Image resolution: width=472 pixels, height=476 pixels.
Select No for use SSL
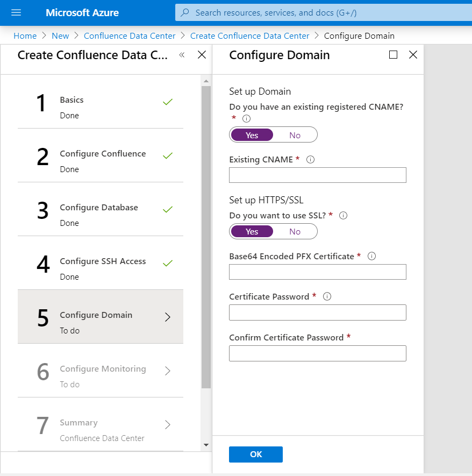pyautogui.click(x=295, y=232)
